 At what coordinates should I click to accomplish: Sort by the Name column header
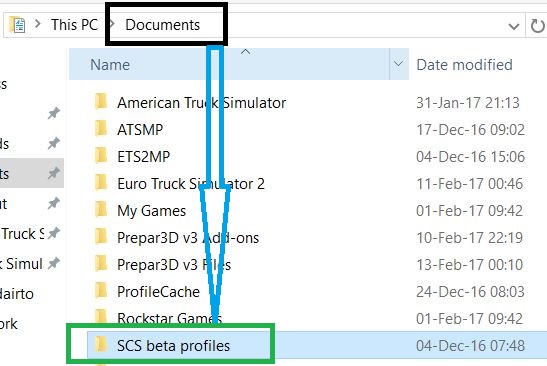click(229, 65)
